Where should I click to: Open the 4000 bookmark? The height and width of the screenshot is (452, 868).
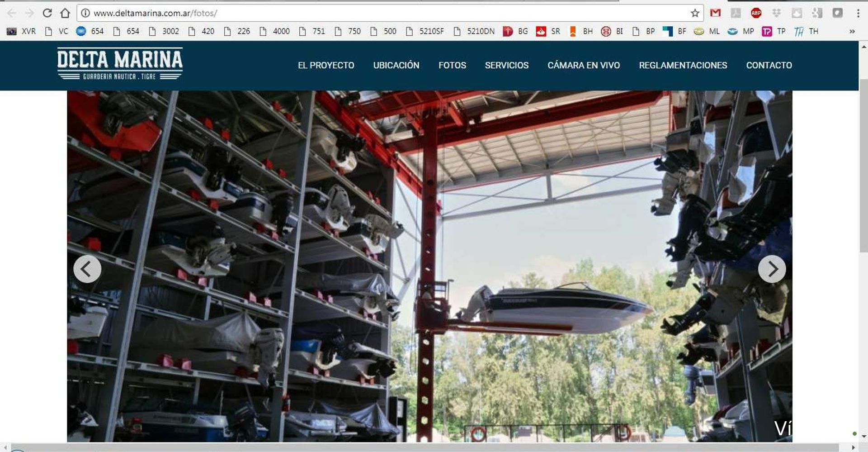pos(274,31)
